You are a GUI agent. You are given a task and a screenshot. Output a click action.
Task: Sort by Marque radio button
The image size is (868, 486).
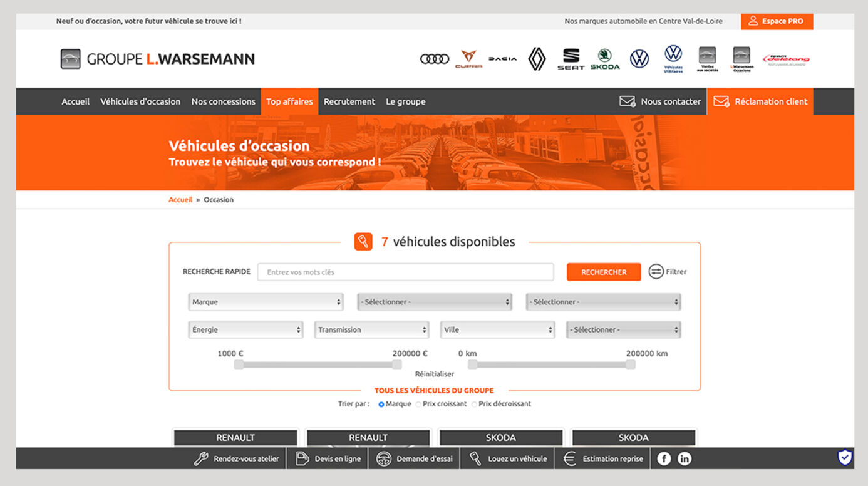381,405
